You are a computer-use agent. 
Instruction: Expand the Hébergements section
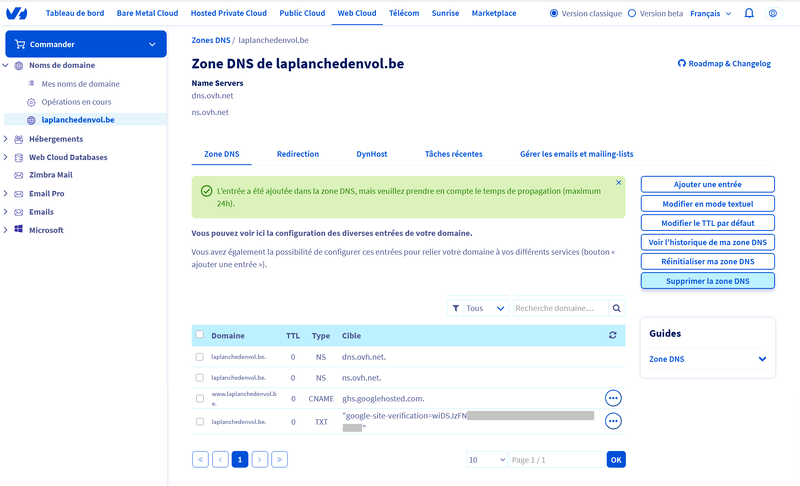6,139
